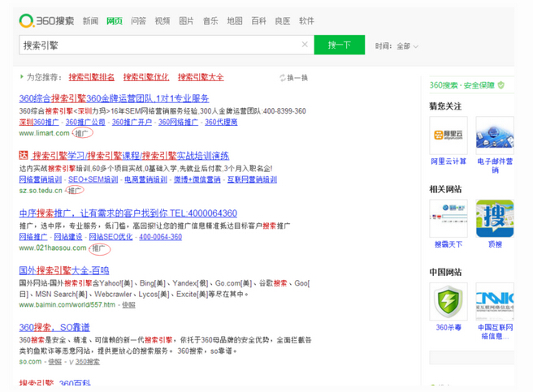Screen dimensions: 533x392
Task: Switch to the 新闻 tab
Action: (90, 21)
